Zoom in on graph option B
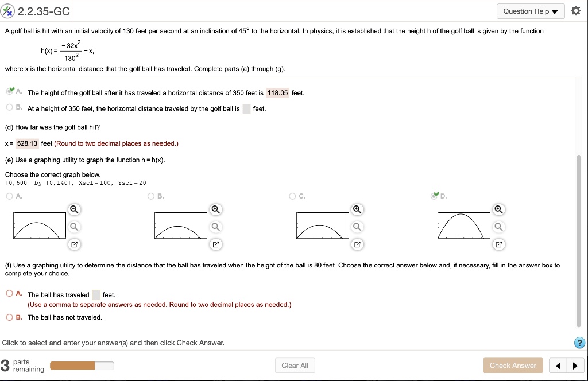The image size is (588, 381). (215, 209)
